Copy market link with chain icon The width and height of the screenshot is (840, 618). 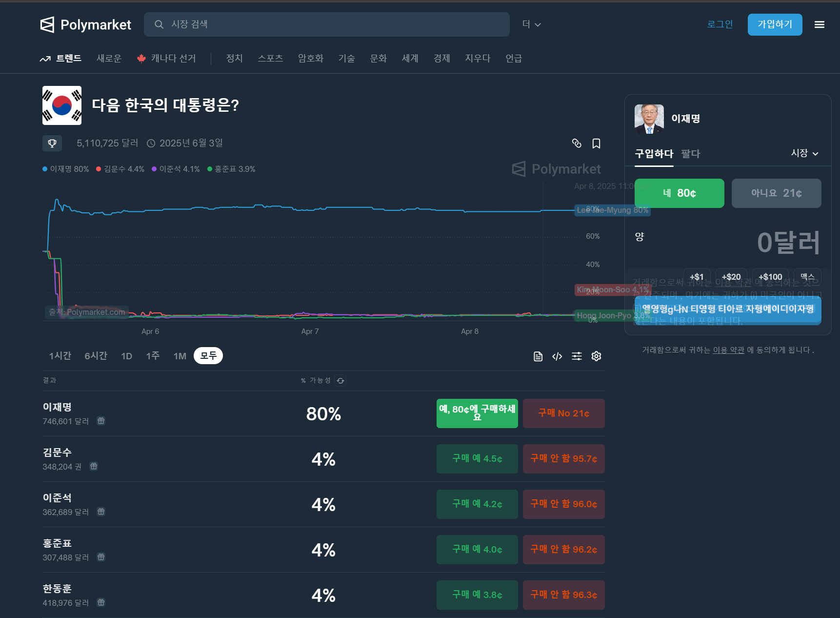coord(577,143)
